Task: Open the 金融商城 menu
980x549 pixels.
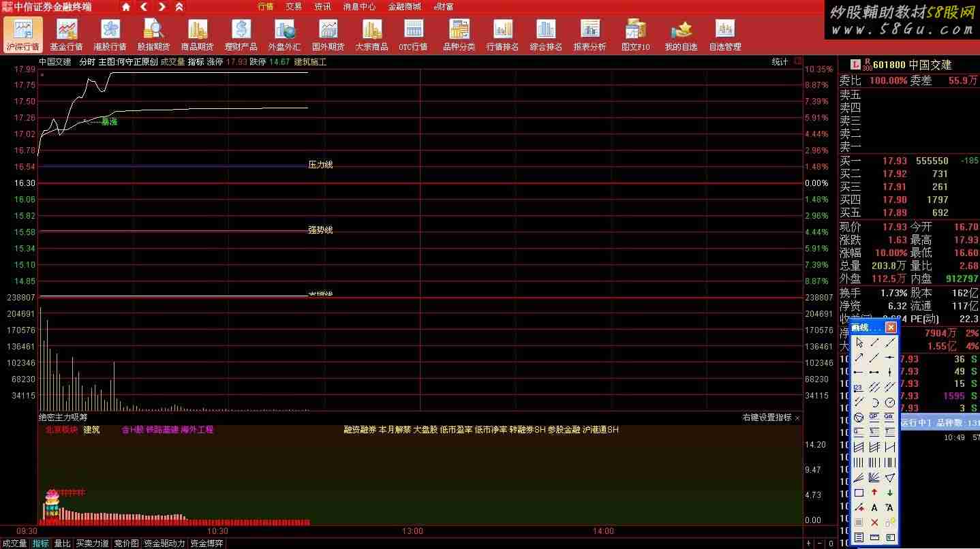Action: (405, 7)
